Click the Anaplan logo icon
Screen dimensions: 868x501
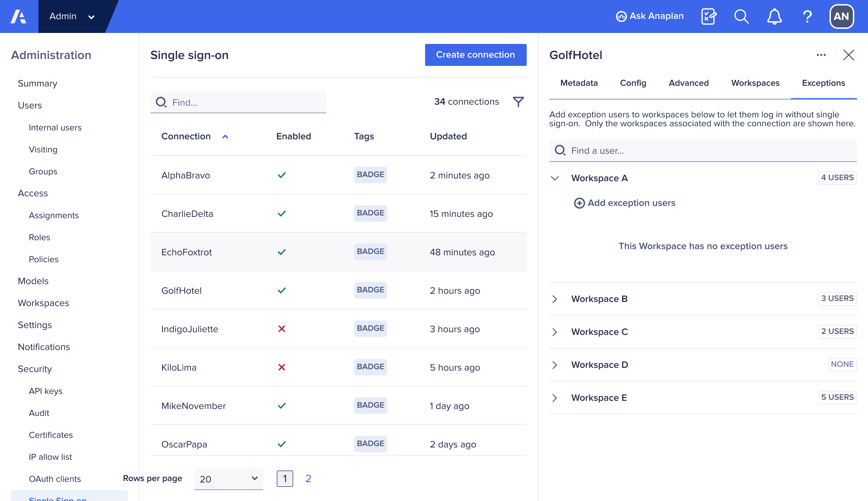(19, 16)
